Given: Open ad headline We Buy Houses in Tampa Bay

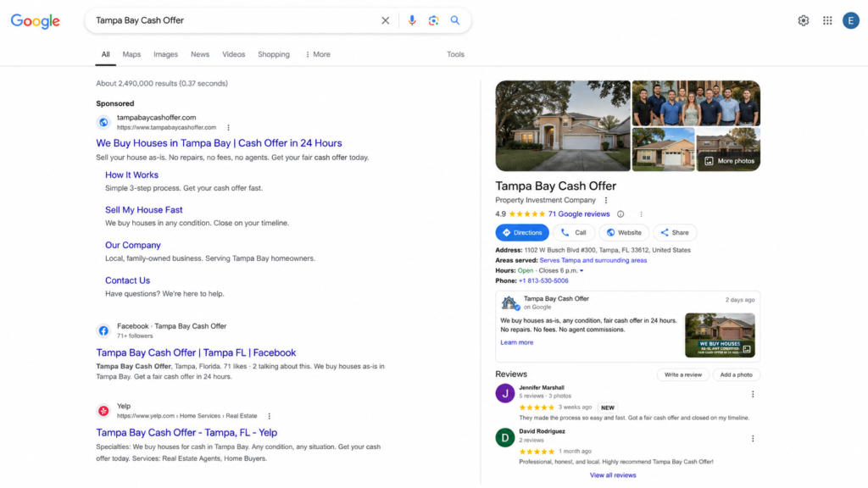Looking at the screenshot, I should (220, 143).
